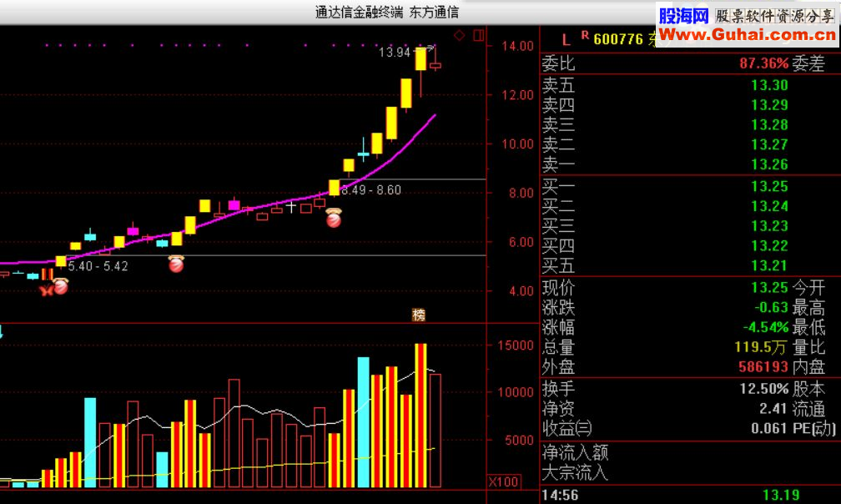
Task: Select the 卖五 row price 13.30
Action: coord(769,85)
